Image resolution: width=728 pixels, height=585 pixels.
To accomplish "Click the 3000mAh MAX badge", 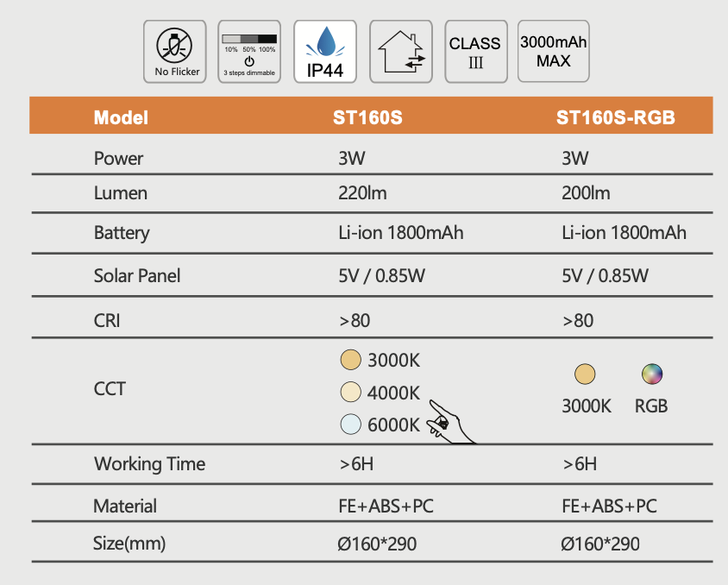I will pyautogui.click(x=553, y=52).
